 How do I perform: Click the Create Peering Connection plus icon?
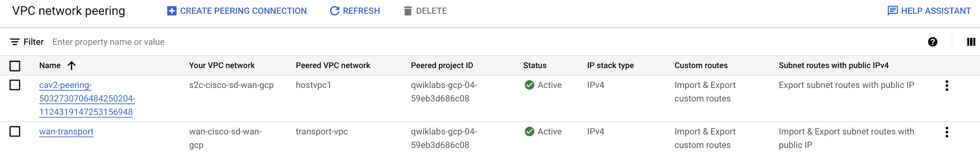pos(172,11)
